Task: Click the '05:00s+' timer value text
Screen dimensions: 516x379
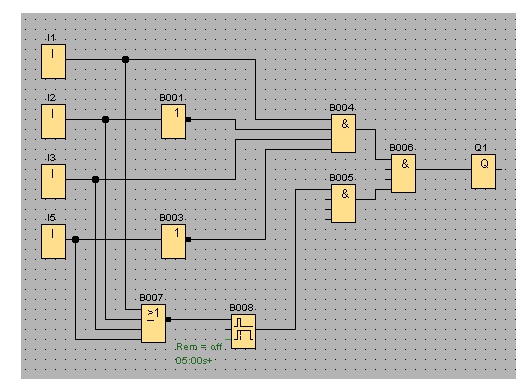Action: (193, 360)
